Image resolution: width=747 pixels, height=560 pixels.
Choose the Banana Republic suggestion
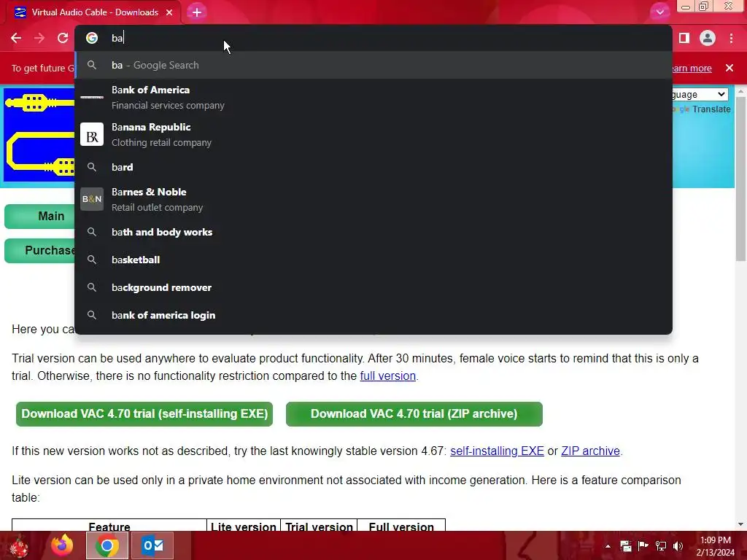point(373,135)
